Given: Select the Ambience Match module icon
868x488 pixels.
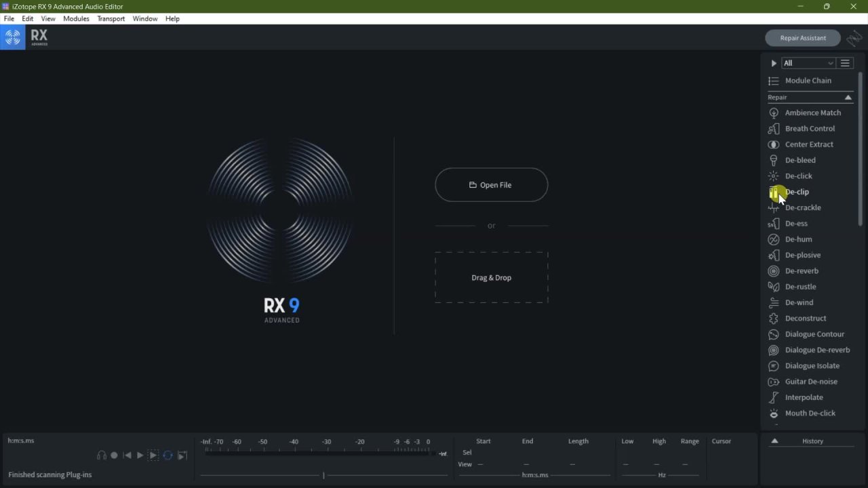Looking at the screenshot, I should point(773,113).
